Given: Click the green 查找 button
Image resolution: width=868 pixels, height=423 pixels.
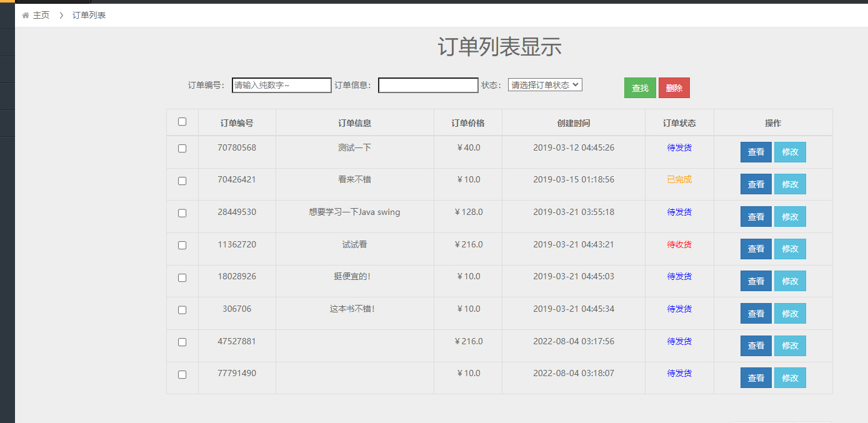Looking at the screenshot, I should (640, 88).
